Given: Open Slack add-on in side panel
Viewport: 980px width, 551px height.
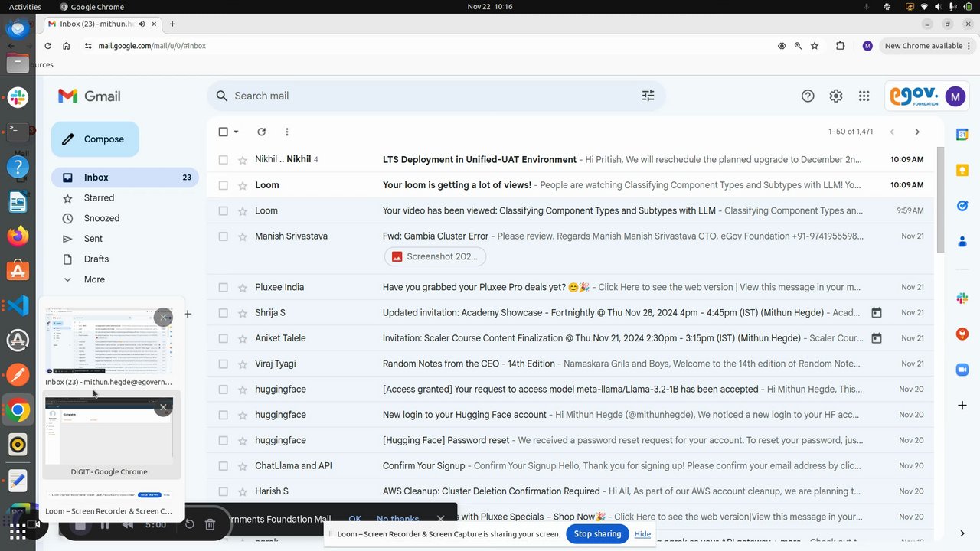Looking at the screenshot, I should pyautogui.click(x=962, y=298).
